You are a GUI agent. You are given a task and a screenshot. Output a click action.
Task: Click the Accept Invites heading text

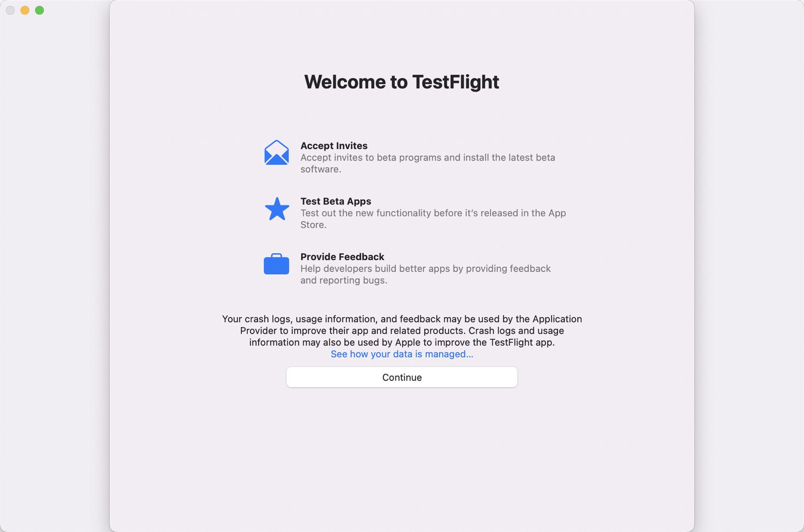point(334,146)
